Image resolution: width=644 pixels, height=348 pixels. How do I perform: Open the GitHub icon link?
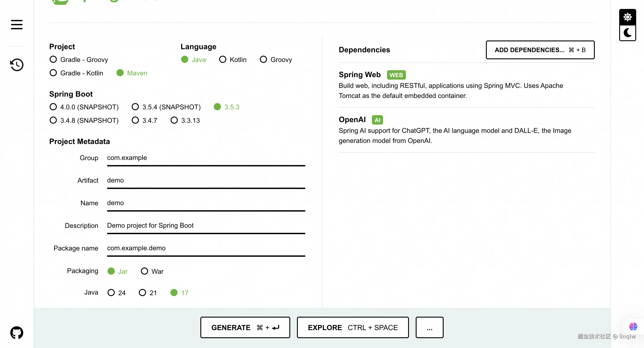(17, 333)
